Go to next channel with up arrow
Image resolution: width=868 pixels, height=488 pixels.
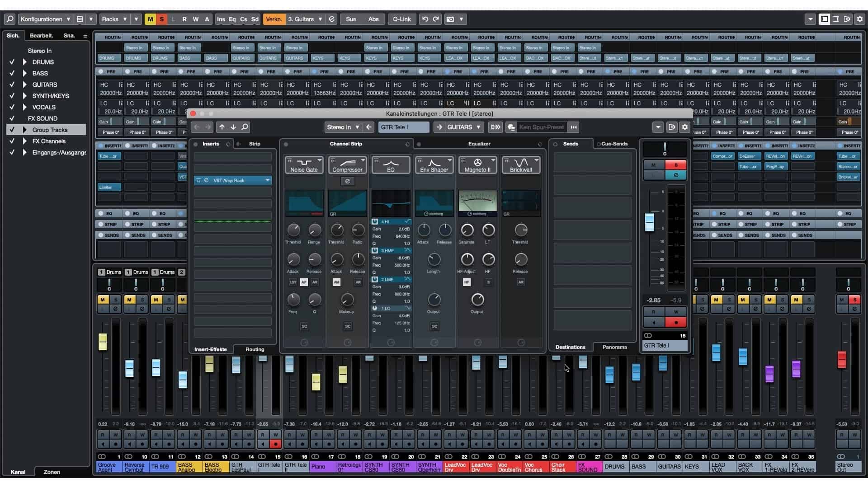tap(222, 127)
